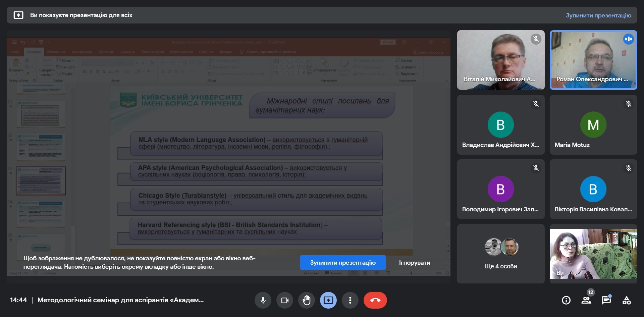The height and width of the screenshot is (317, 644).
Task: Turn off the camera
Action: pos(285,300)
